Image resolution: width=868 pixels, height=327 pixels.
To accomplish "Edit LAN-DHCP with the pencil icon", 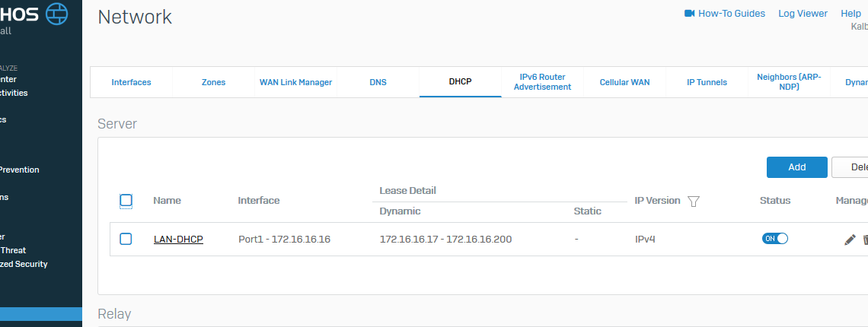I will click(x=850, y=240).
